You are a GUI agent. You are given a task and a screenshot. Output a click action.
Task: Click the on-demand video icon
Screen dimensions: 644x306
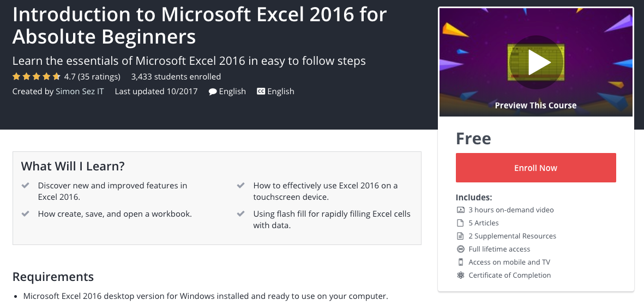click(x=460, y=210)
